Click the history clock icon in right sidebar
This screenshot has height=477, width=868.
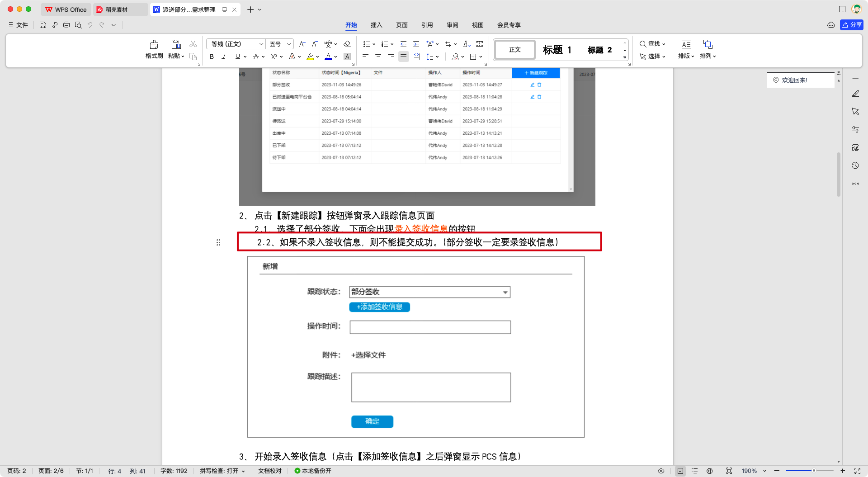[x=855, y=165]
